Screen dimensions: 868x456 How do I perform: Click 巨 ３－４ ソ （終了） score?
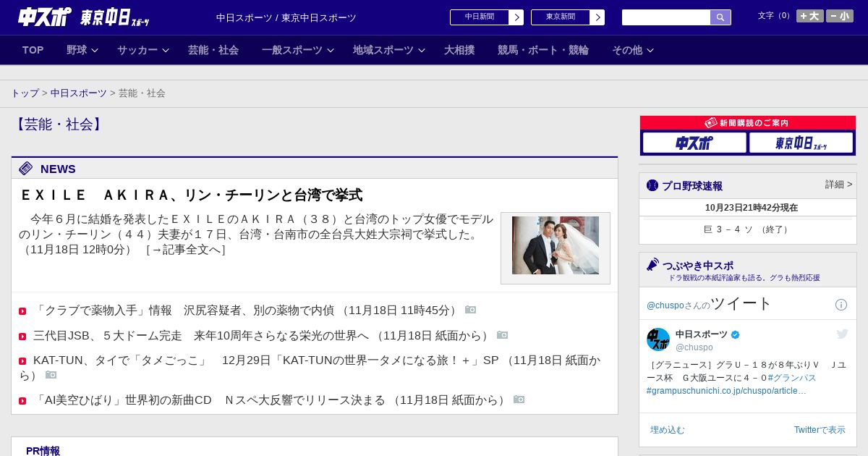[x=748, y=229]
